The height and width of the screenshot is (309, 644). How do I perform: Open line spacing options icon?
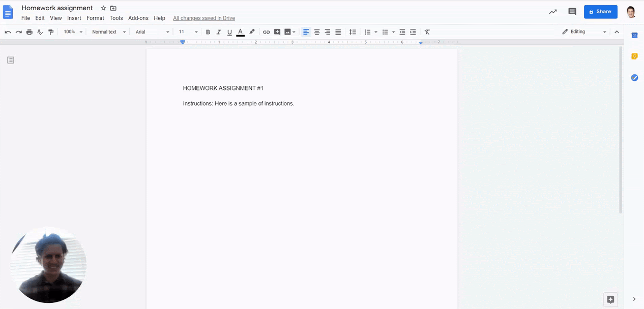point(353,32)
